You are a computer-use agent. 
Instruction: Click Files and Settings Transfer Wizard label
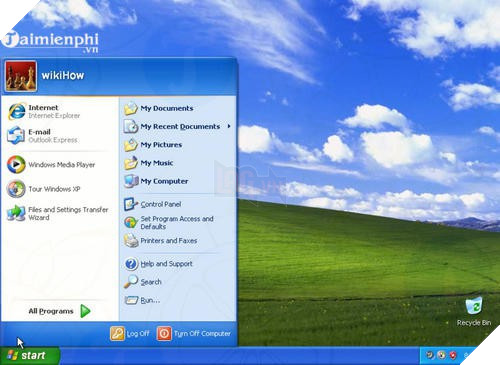[68, 214]
